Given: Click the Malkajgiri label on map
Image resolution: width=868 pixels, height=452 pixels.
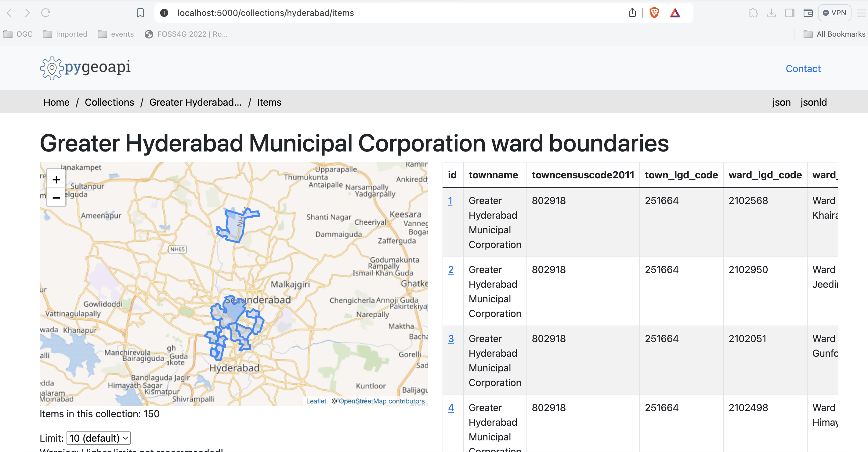Looking at the screenshot, I should coord(290,284).
